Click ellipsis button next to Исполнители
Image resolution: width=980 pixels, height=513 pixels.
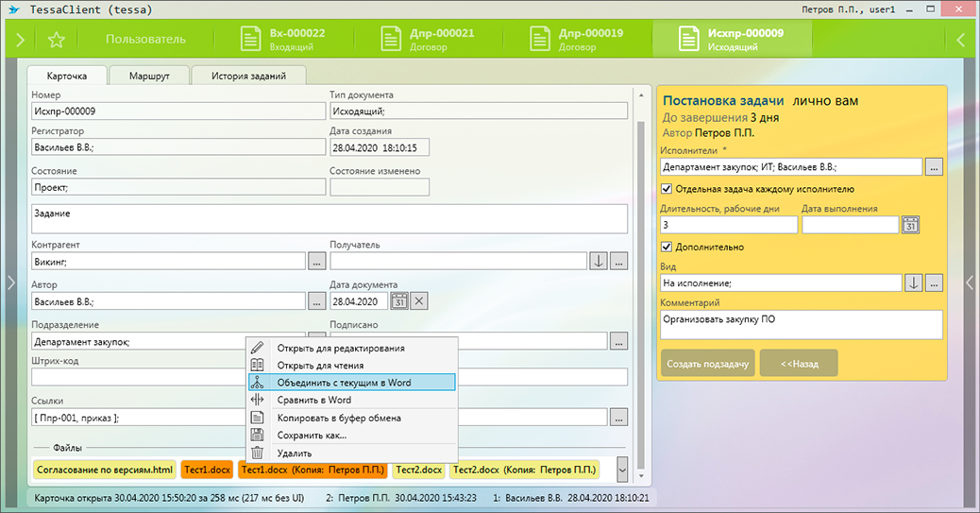(x=934, y=167)
